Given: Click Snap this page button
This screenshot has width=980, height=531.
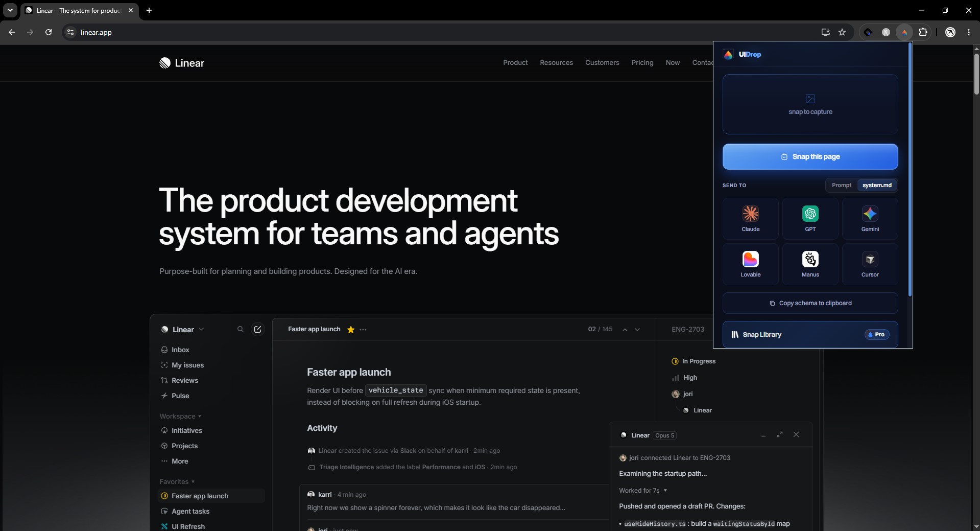Looking at the screenshot, I should 810,157.
